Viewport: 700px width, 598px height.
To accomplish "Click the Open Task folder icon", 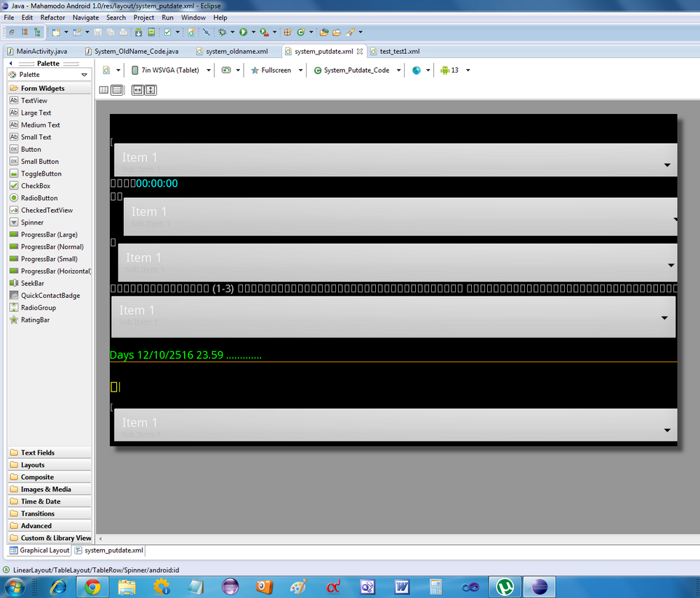I will pos(337,32).
